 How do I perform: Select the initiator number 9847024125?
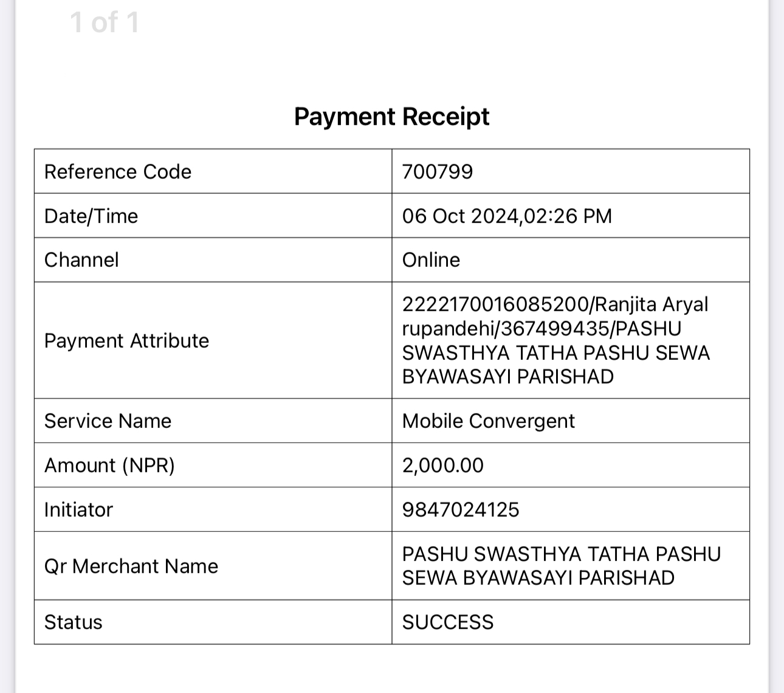(461, 509)
